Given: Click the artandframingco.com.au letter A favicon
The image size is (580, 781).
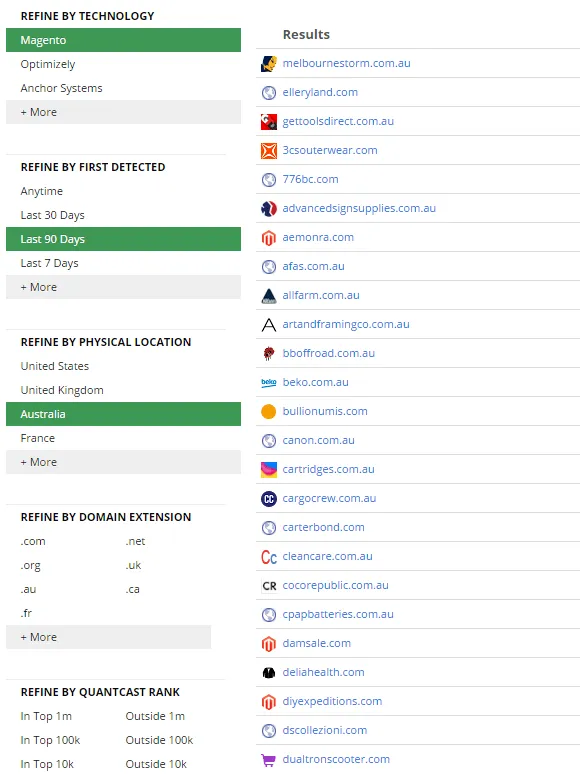Looking at the screenshot, I should (269, 325).
